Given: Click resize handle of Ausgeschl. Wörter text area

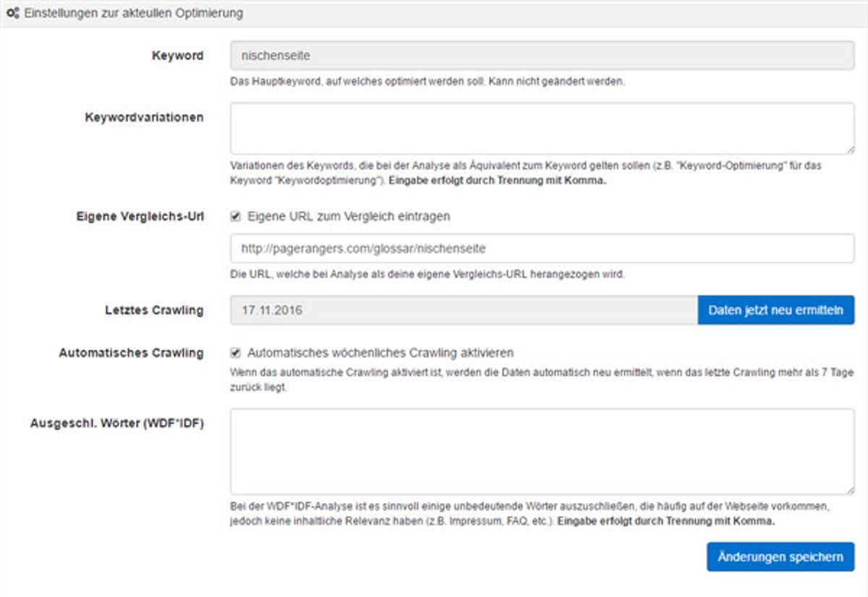Looking at the screenshot, I should pos(850,490).
